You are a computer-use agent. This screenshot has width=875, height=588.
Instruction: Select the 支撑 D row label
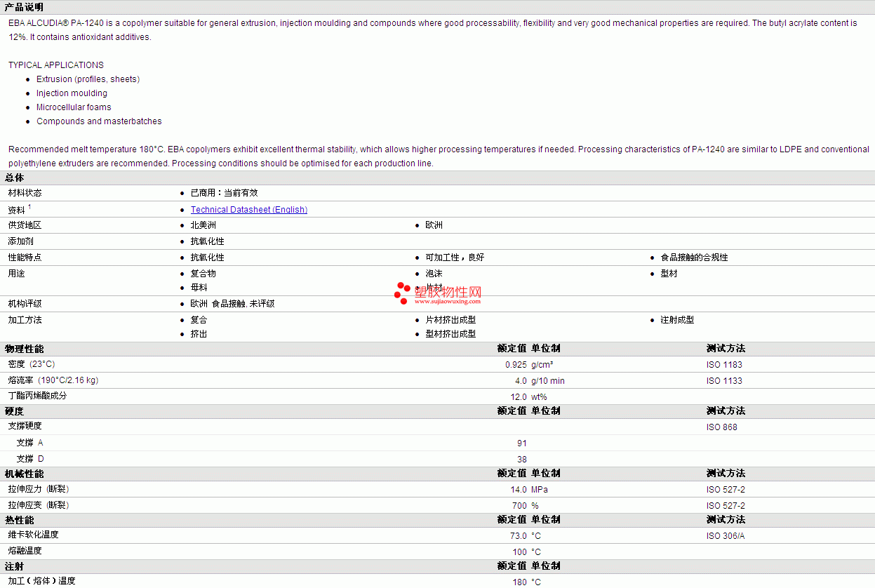29,459
